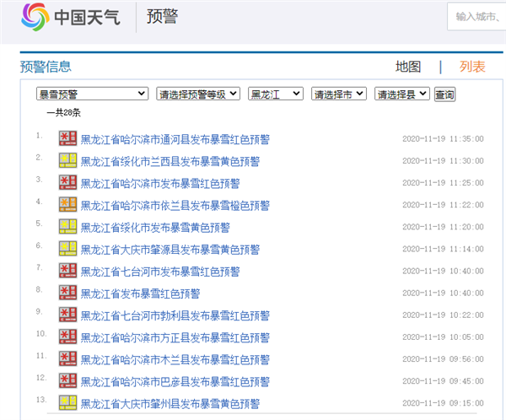Click timestamp 2020-11-19 09:45:00
Viewport: 506px width, 420px height.
pos(443,381)
